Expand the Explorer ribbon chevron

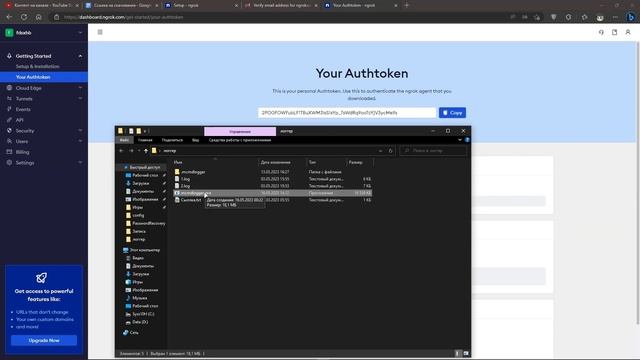pyautogui.click(x=460, y=140)
